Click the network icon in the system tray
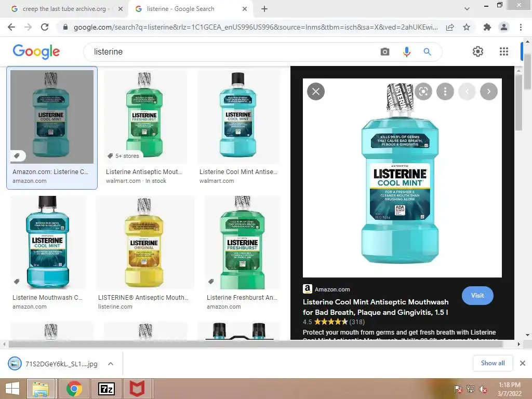532x399 pixels. pyautogui.click(x=471, y=389)
